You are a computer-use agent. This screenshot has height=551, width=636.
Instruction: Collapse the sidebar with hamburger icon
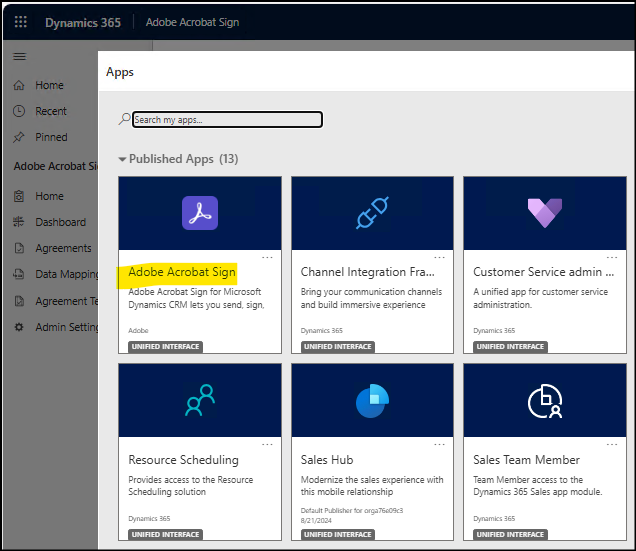point(19,56)
